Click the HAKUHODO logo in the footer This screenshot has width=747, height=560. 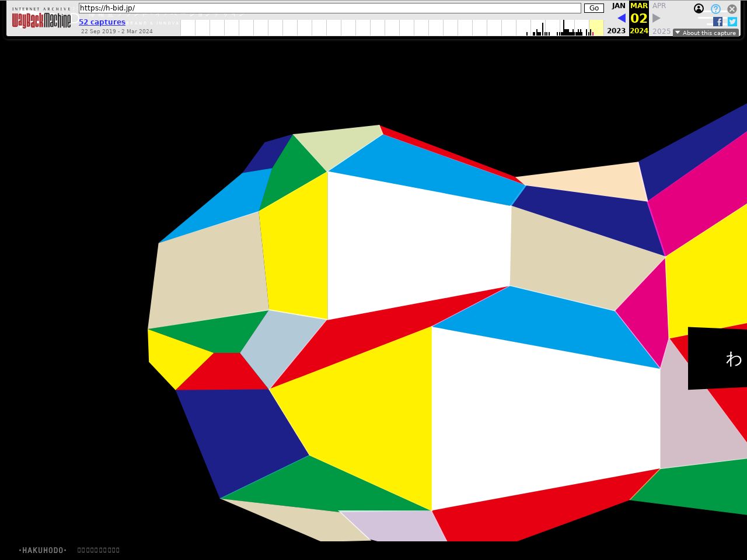click(43, 550)
